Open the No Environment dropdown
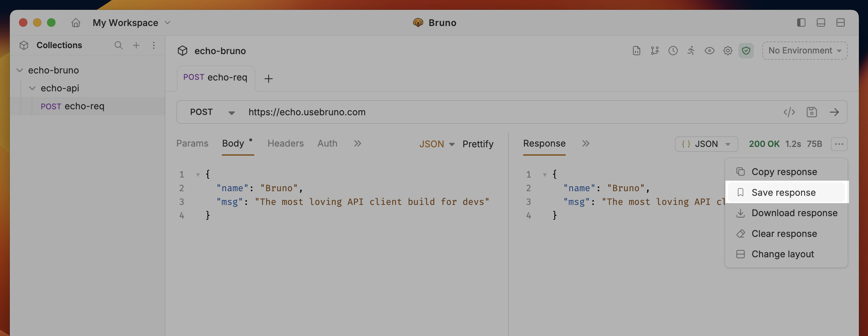Viewport: 868px width, 336px height. pyautogui.click(x=805, y=51)
